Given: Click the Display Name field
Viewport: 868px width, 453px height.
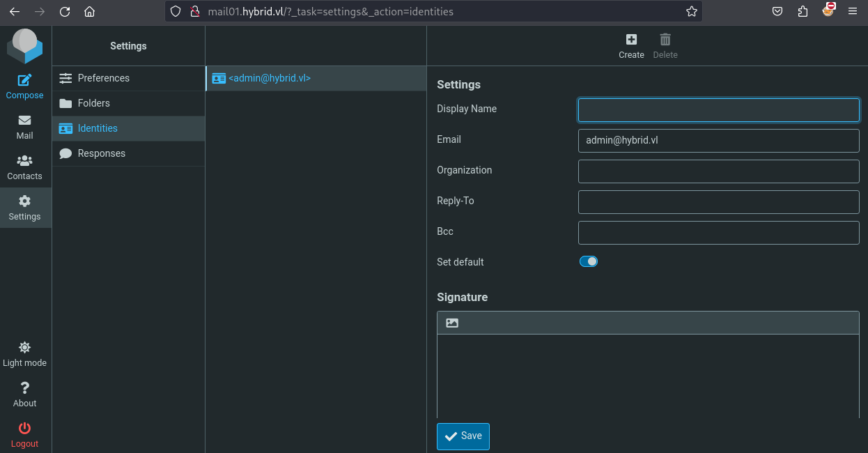Looking at the screenshot, I should point(719,110).
